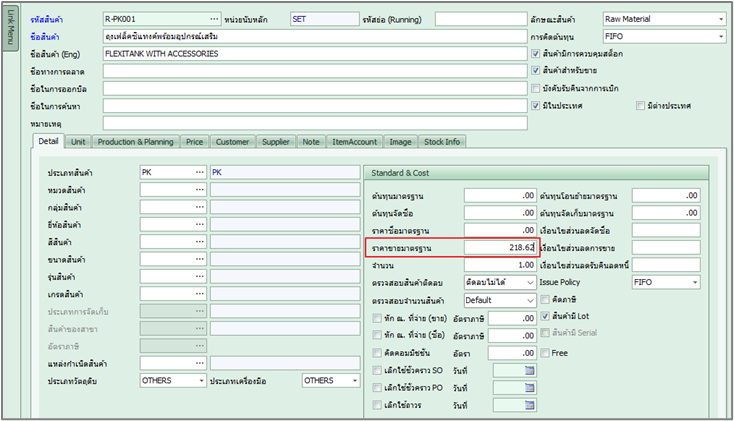This screenshot has height=421, width=734.
Task: Open ellipsis lookup for หมวดสินค้า field
Action: pyautogui.click(x=199, y=190)
